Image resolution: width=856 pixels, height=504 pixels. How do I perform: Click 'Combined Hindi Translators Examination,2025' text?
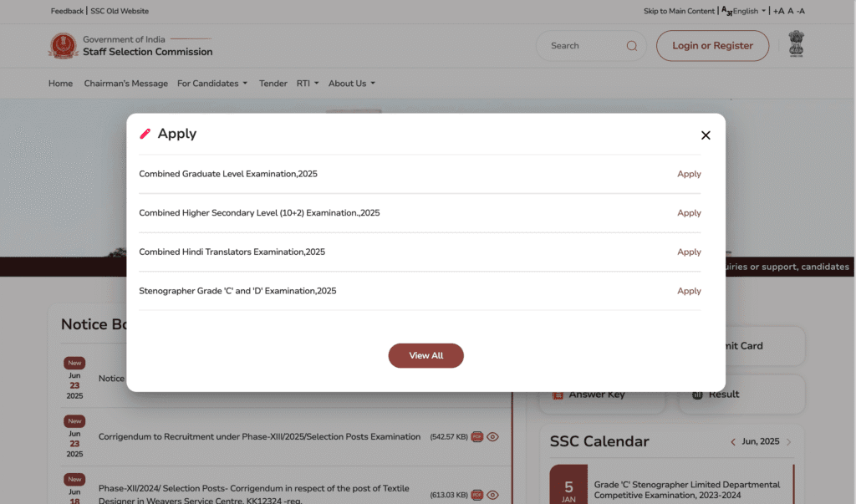232,252
